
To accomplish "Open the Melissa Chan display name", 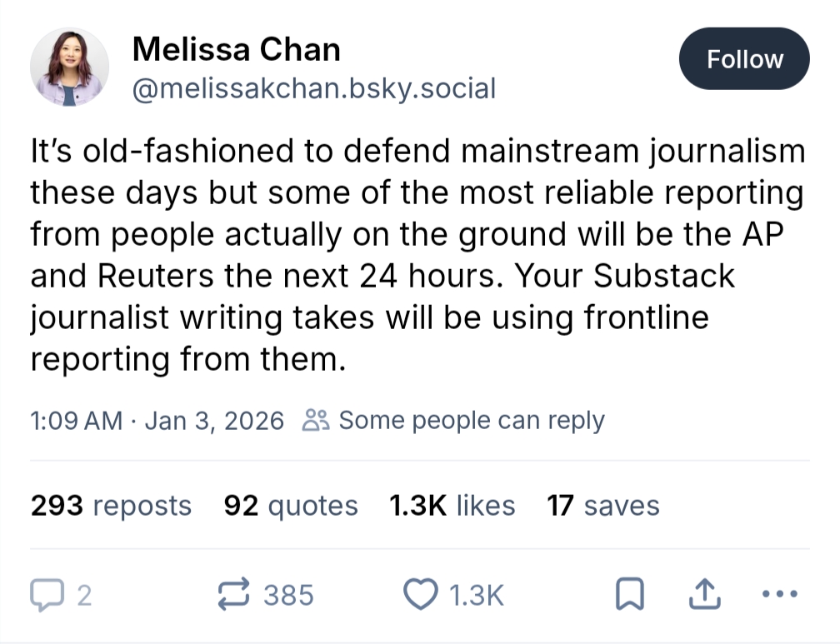I will [x=236, y=50].
